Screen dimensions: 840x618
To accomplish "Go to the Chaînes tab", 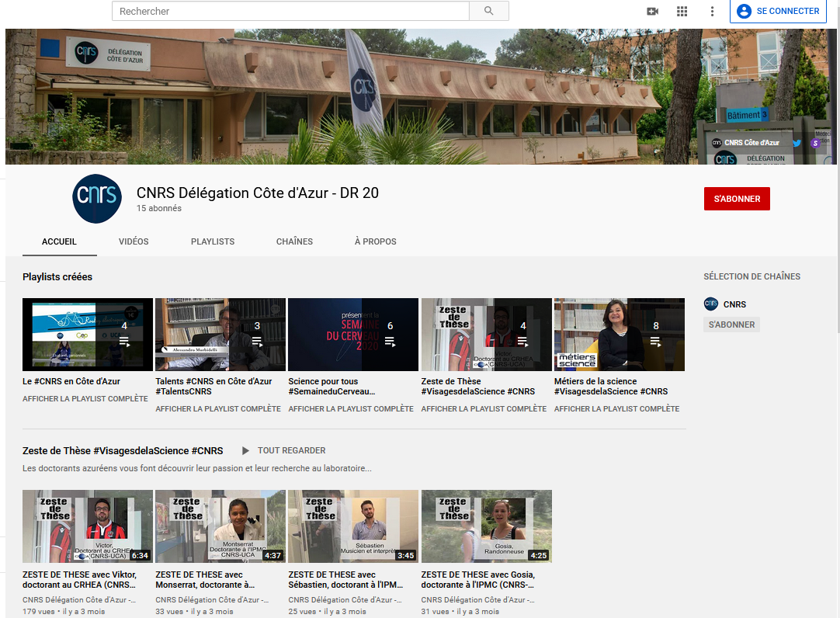I will point(295,241).
